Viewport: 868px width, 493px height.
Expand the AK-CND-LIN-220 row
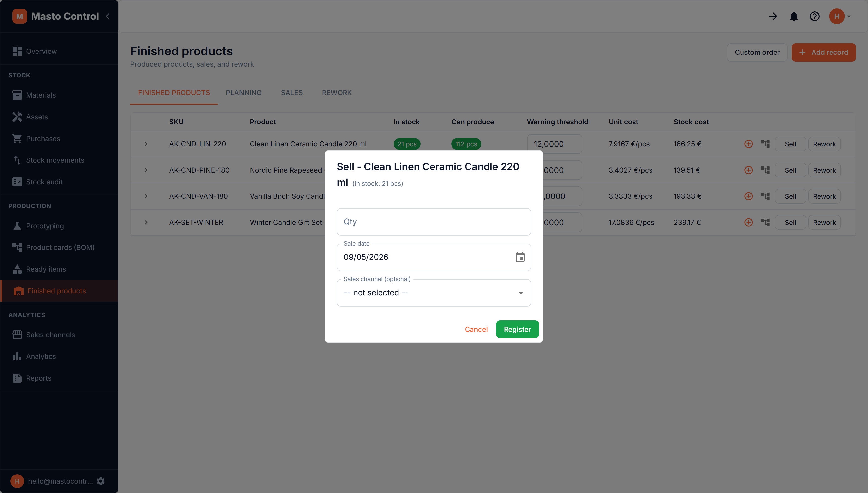click(x=146, y=144)
